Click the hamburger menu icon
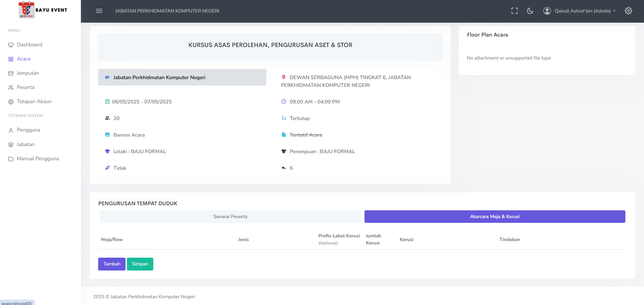 click(x=99, y=11)
